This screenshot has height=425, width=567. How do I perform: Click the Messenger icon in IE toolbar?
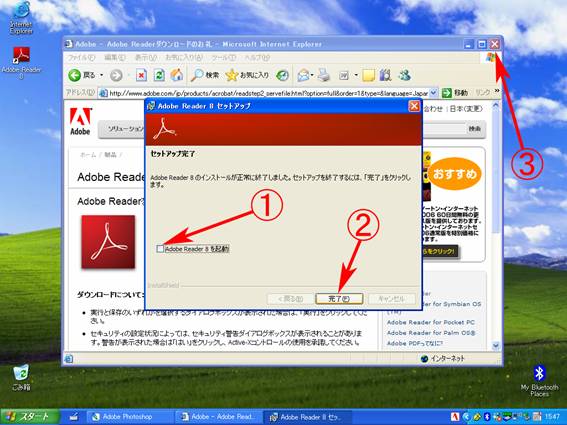click(x=404, y=75)
